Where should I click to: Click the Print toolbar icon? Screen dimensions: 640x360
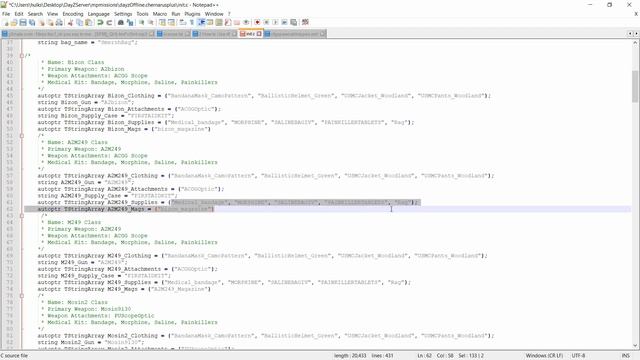click(59, 22)
